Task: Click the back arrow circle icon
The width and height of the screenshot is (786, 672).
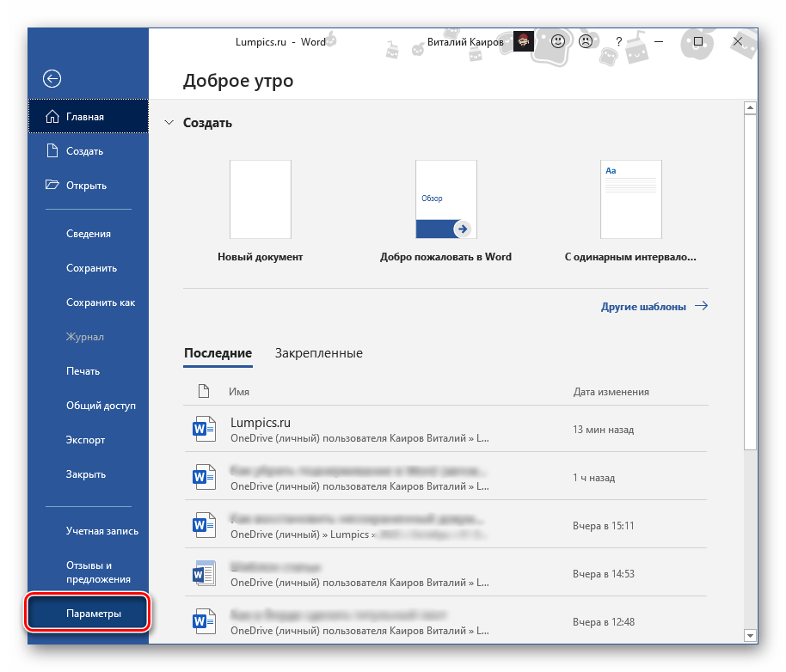Action: (52, 79)
